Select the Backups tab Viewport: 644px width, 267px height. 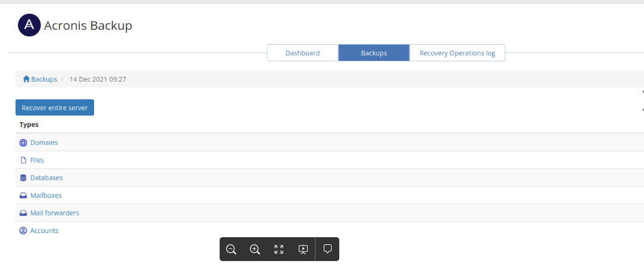point(374,52)
